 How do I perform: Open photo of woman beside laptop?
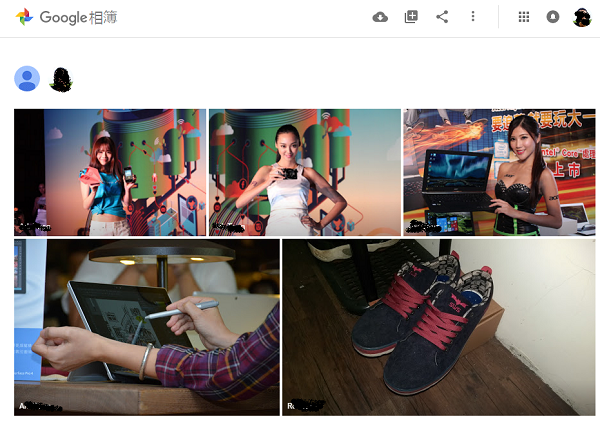498,170
